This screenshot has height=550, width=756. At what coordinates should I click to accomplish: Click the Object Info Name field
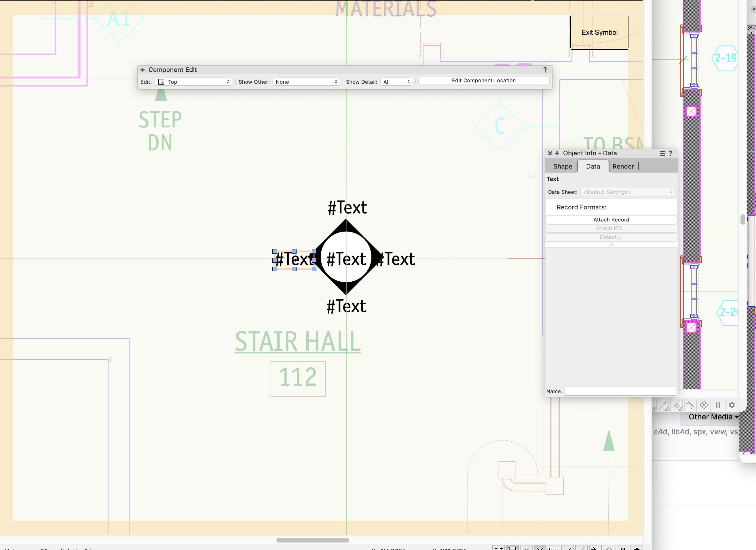[620, 391]
